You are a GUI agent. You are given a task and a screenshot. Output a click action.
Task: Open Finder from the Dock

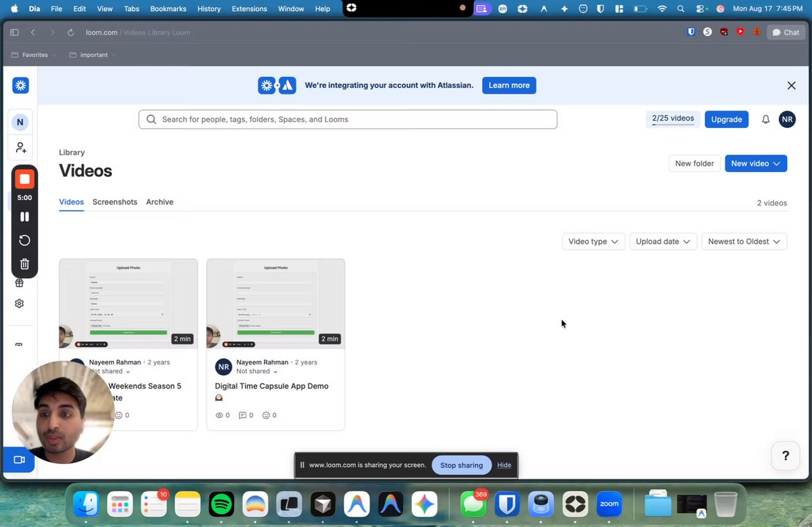pyautogui.click(x=86, y=504)
